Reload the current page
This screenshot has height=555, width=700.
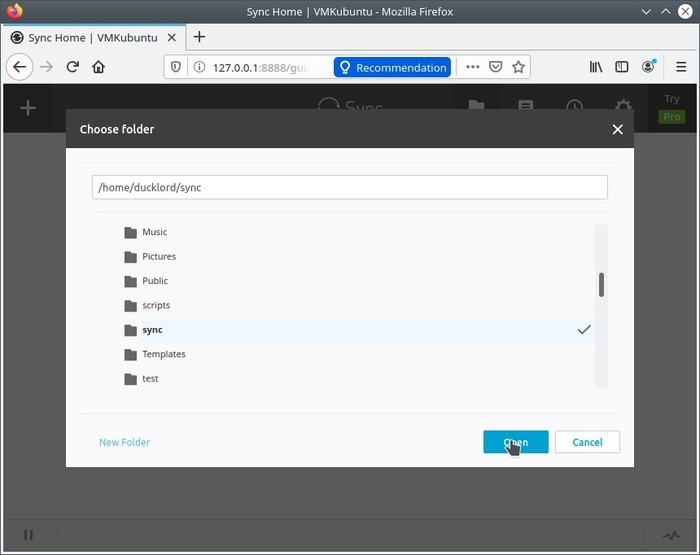(73, 67)
